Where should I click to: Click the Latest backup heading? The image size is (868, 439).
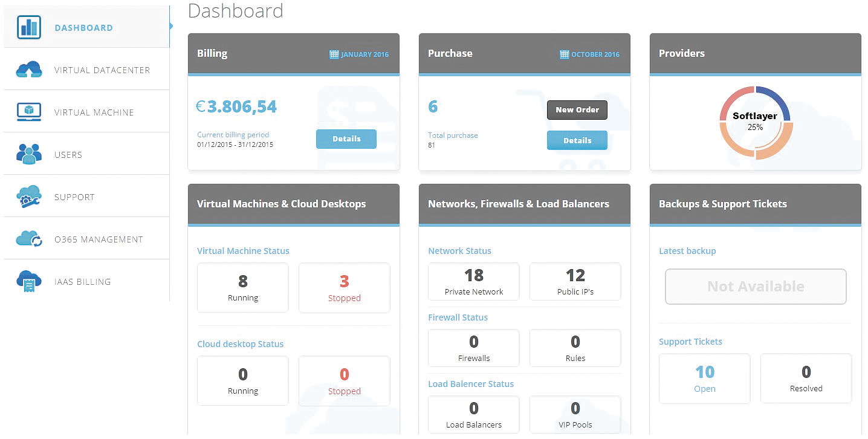click(687, 251)
